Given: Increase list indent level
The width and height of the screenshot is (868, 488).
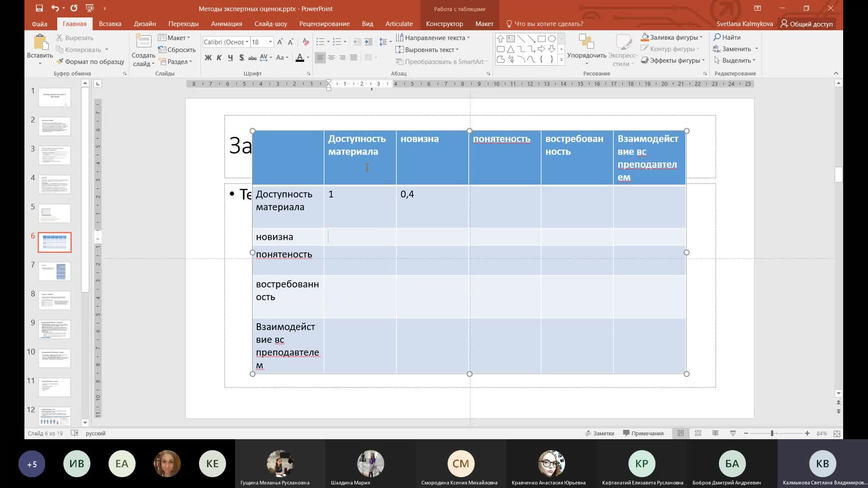Looking at the screenshot, I should tap(368, 42).
